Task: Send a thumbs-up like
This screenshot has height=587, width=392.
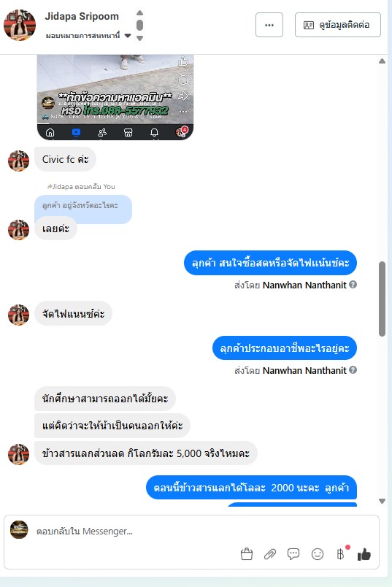Action: pos(364,554)
